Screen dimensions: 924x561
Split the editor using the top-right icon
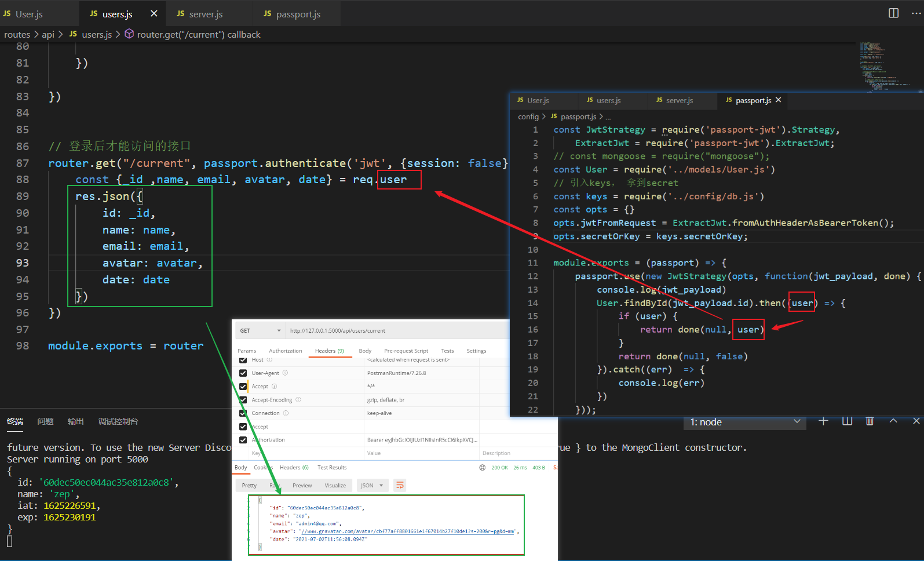click(x=894, y=13)
